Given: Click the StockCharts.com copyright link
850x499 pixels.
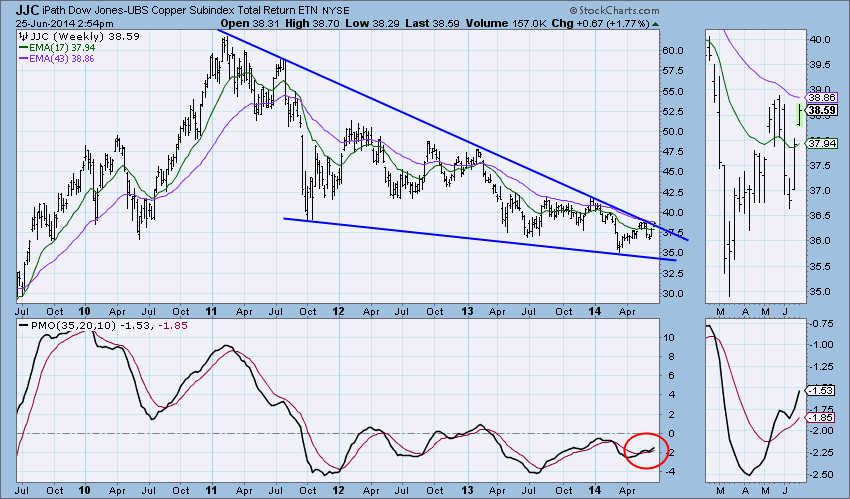Looking at the screenshot, I should tap(614, 11).
